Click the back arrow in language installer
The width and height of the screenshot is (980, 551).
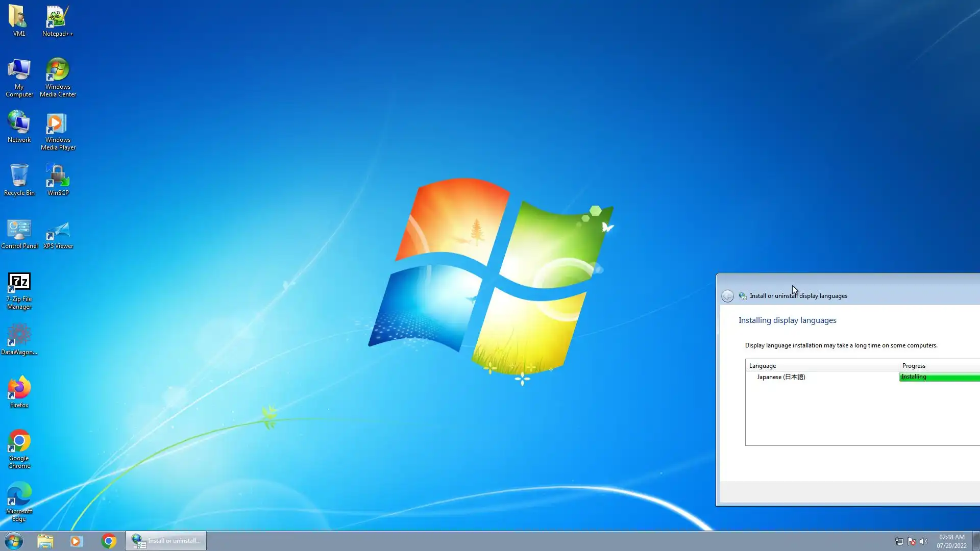727,296
